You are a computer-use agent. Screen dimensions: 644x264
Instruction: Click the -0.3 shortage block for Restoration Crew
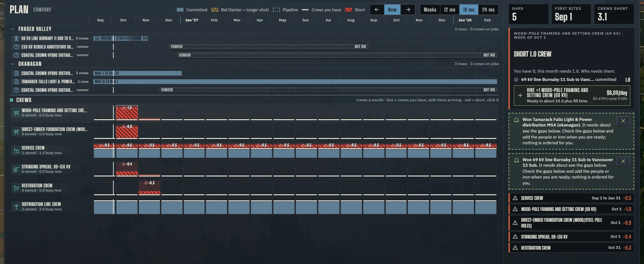coord(149,188)
